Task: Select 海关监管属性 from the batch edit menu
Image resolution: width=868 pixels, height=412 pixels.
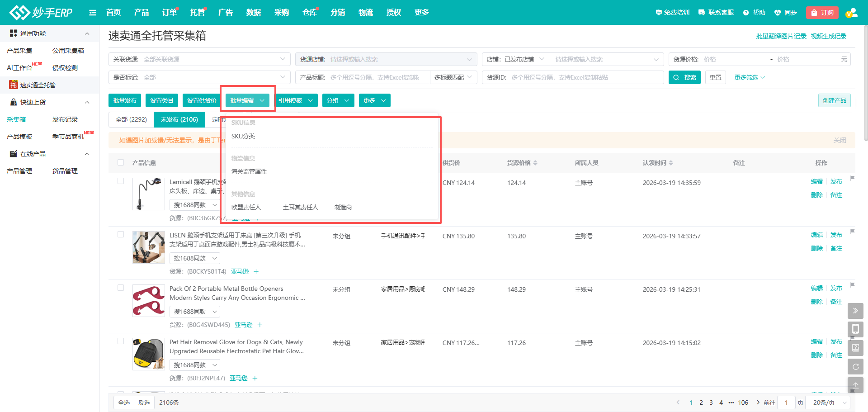Action: (x=248, y=171)
